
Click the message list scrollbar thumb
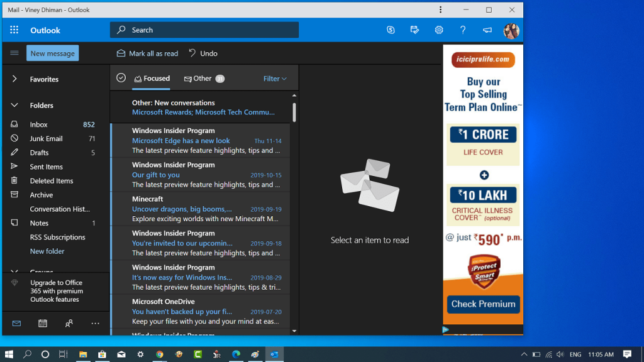click(x=294, y=112)
